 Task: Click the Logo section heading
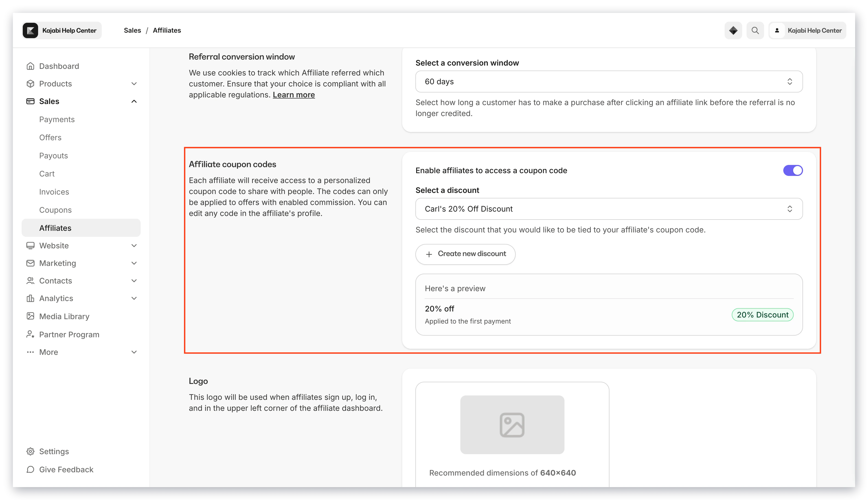198,381
